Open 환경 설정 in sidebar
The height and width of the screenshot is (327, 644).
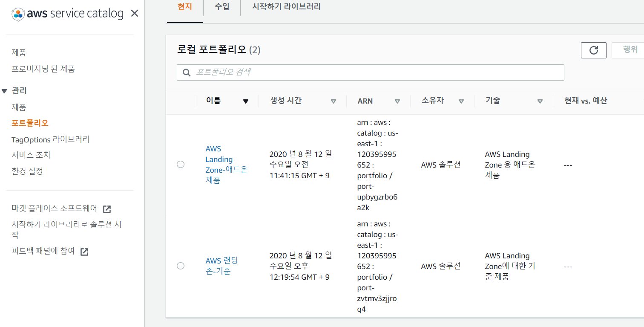coord(27,171)
